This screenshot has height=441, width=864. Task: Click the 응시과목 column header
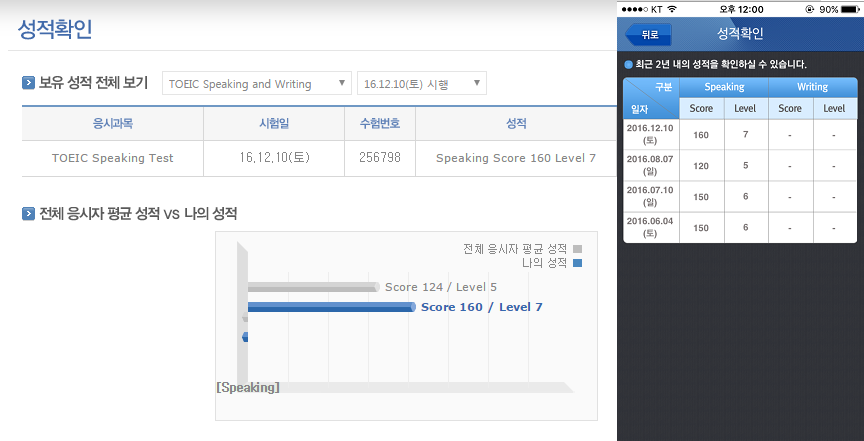tap(112, 123)
